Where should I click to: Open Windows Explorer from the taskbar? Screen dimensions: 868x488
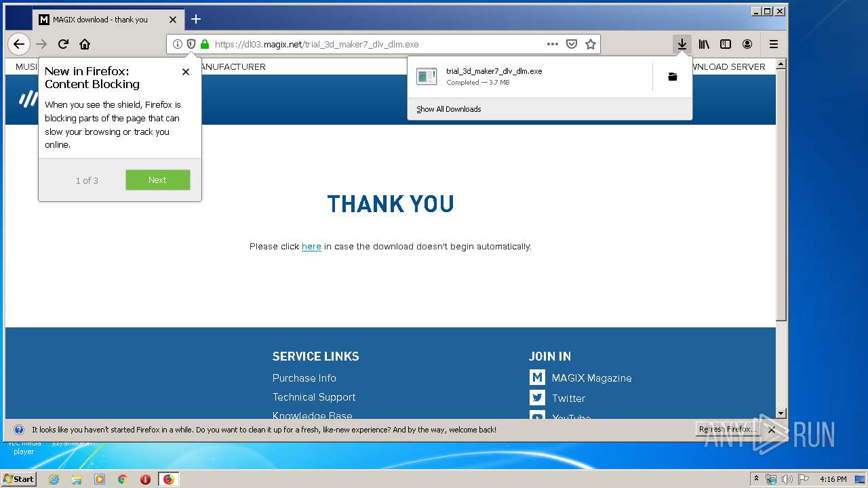pyautogui.click(x=77, y=479)
